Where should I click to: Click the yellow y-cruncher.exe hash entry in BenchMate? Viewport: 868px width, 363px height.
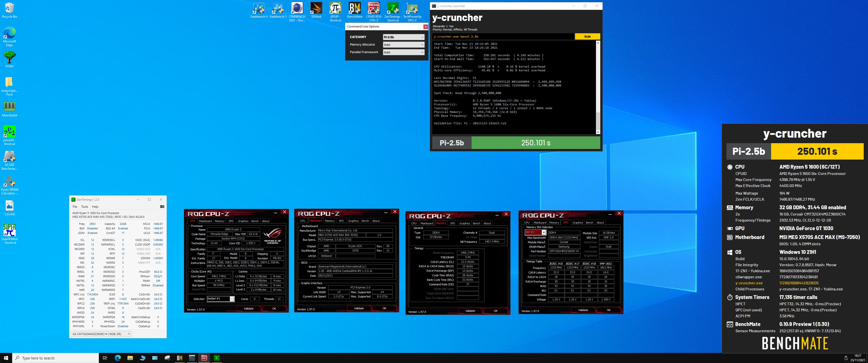tap(777, 283)
